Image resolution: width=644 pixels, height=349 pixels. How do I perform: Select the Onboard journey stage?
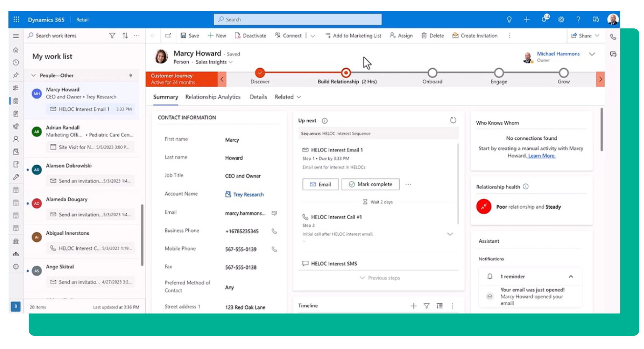432,73
